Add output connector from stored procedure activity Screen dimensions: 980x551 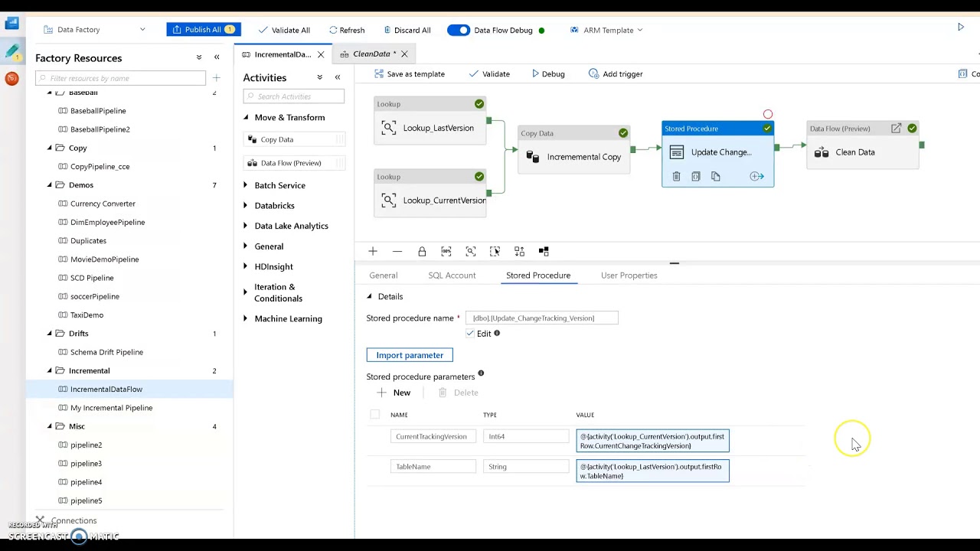click(x=756, y=177)
